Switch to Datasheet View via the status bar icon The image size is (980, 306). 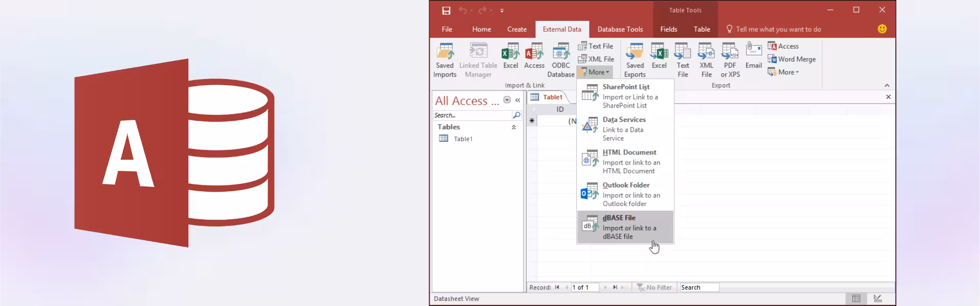(856, 298)
